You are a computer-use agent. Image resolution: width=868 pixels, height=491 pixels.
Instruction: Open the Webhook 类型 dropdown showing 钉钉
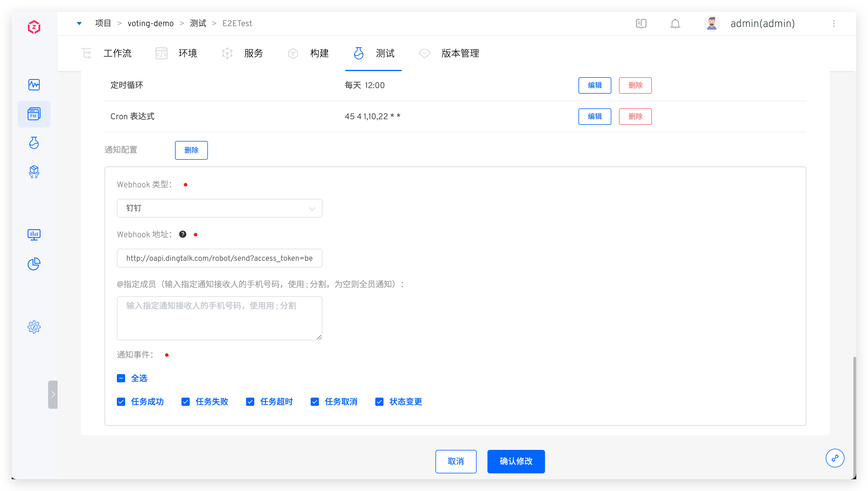click(x=219, y=208)
